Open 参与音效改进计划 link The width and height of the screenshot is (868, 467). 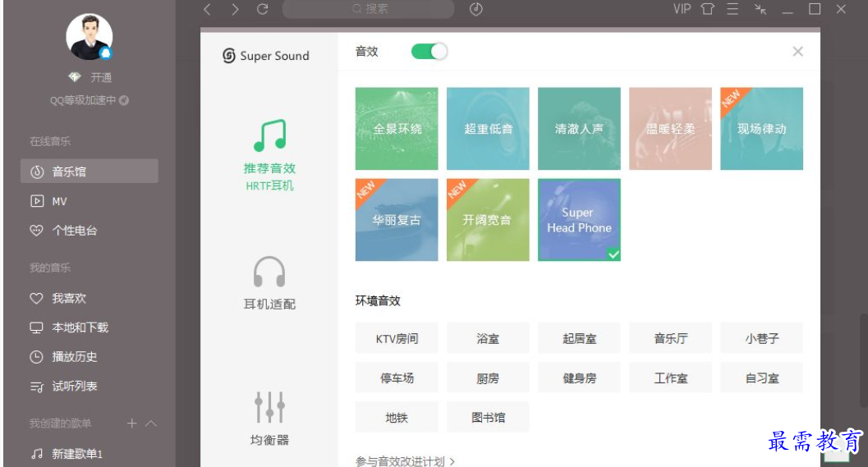point(405,461)
